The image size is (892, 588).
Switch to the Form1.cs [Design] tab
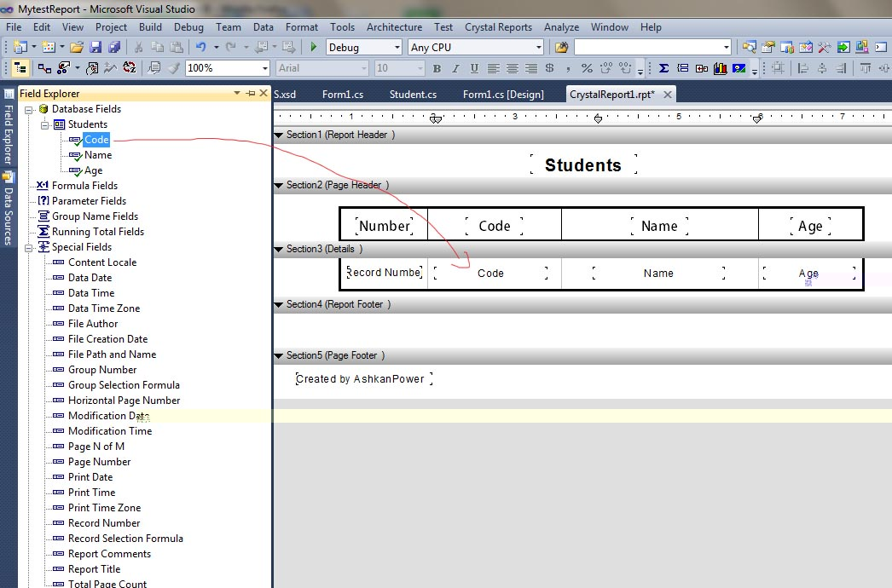pyautogui.click(x=503, y=95)
